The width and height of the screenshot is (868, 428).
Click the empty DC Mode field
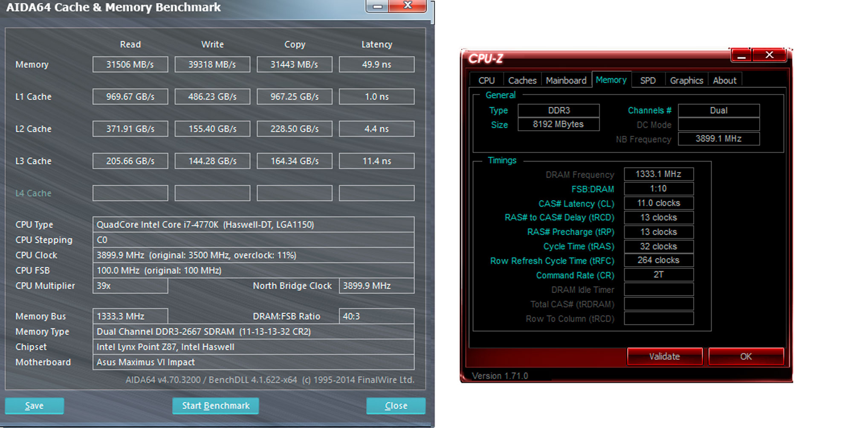(719, 124)
